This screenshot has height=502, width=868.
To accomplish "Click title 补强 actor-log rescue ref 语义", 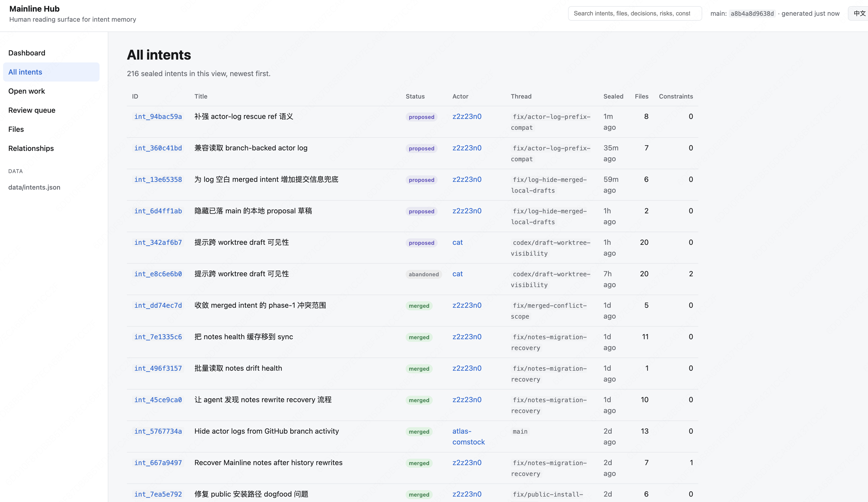I will (x=244, y=116).
